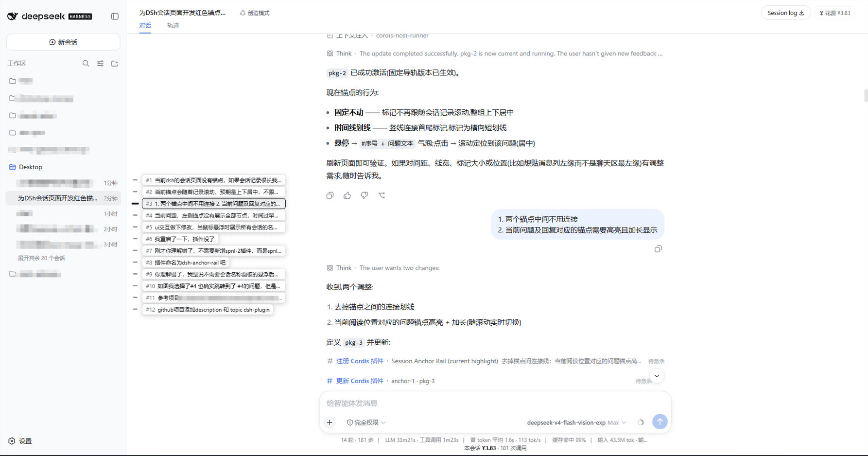Click the status text 缓存命中 99%
The image size is (868, 456).
coord(569,440)
